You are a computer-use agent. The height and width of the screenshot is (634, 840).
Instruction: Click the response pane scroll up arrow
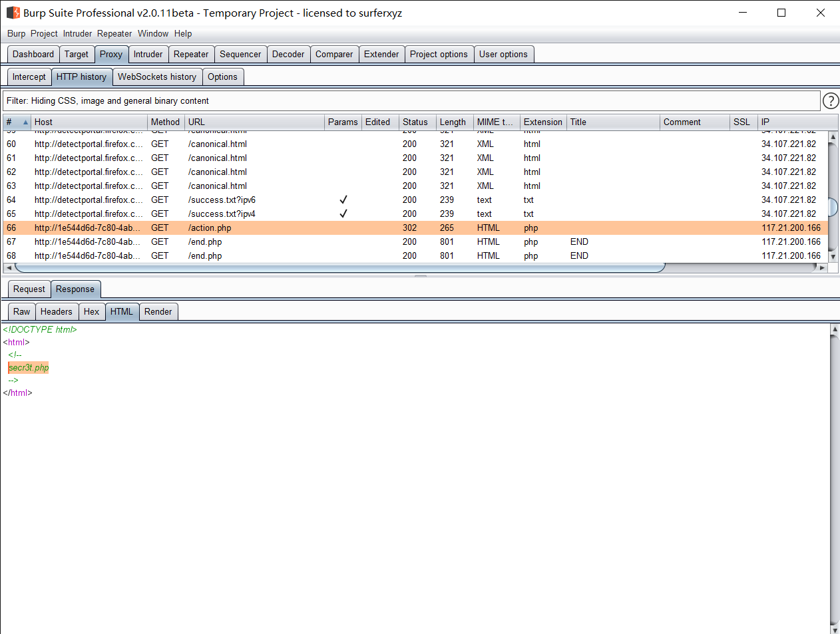pyautogui.click(x=835, y=329)
